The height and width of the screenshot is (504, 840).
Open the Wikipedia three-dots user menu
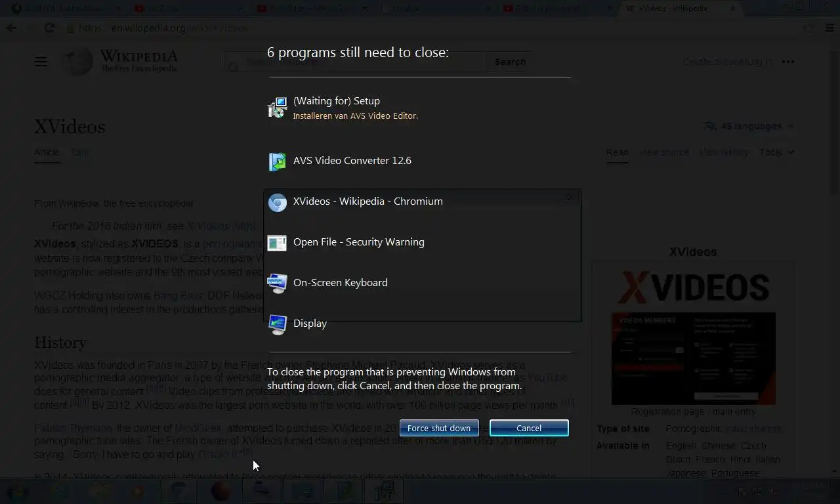788,62
